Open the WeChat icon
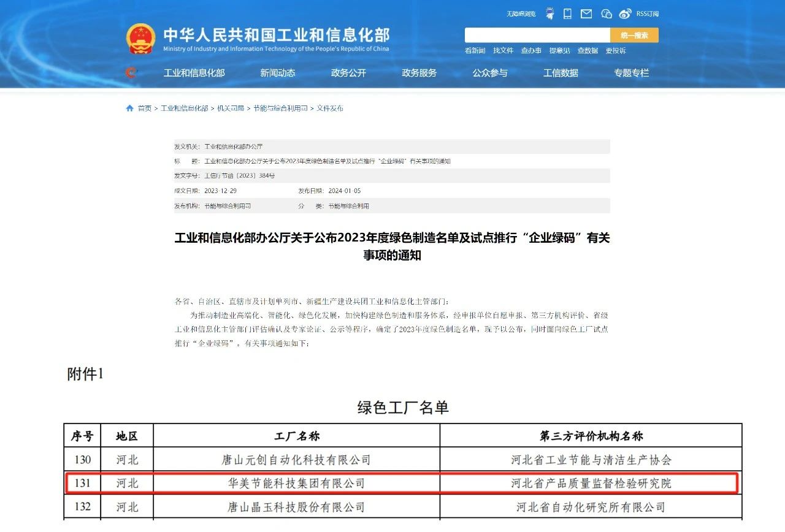 pyautogui.click(x=606, y=13)
